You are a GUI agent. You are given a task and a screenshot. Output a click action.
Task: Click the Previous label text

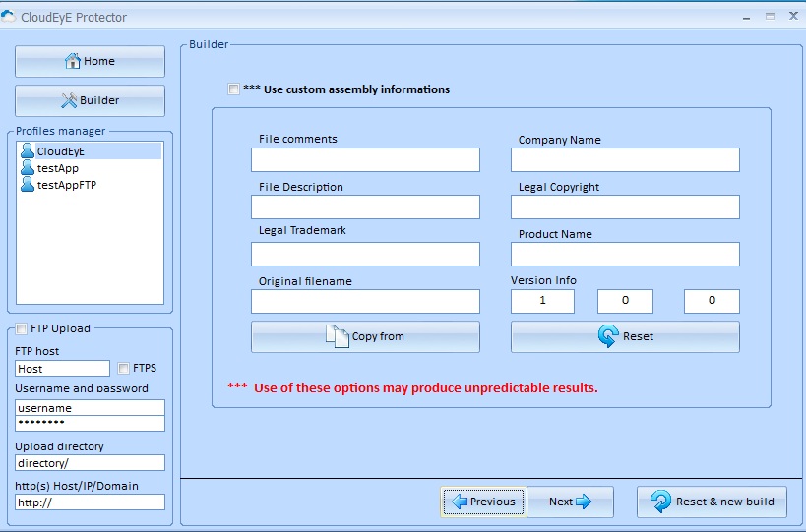coord(492,502)
